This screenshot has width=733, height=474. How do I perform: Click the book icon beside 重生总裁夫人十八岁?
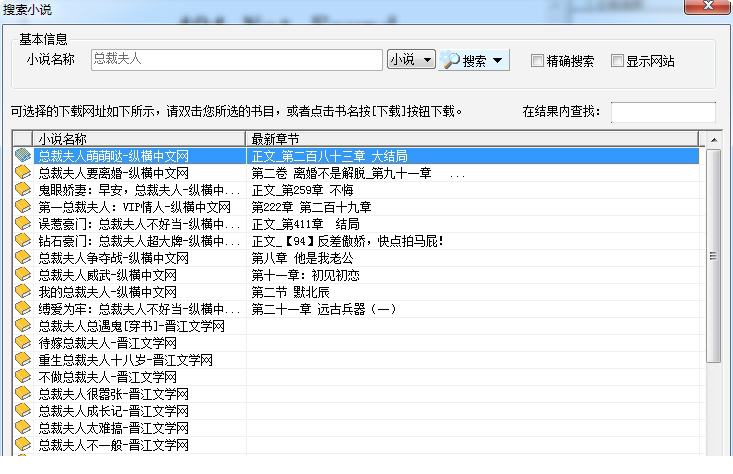point(22,359)
